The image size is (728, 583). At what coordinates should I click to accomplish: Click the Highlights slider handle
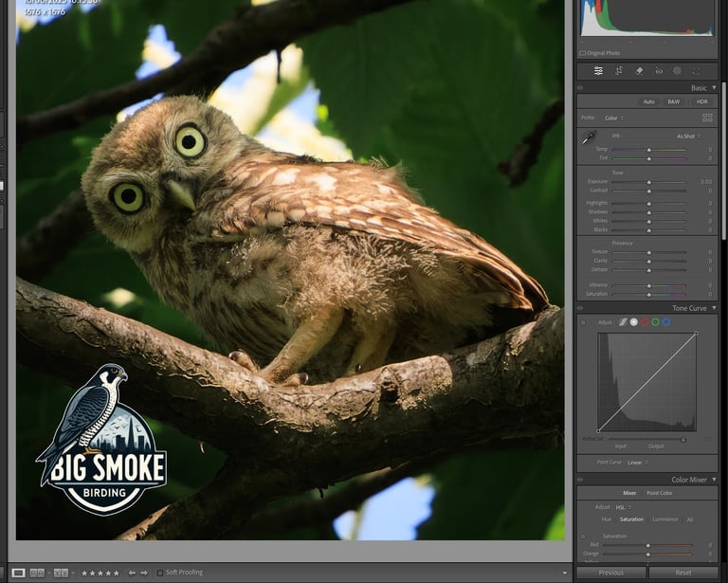coord(649,204)
